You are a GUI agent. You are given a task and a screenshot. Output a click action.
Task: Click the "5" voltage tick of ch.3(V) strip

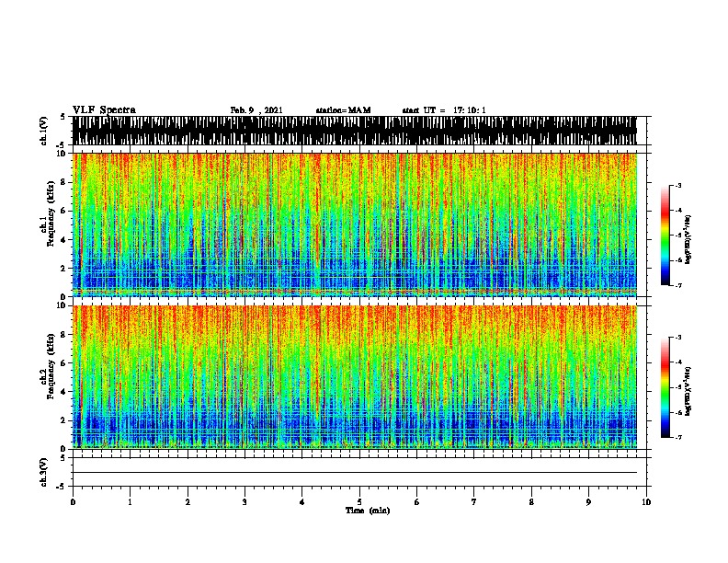(x=63, y=458)
